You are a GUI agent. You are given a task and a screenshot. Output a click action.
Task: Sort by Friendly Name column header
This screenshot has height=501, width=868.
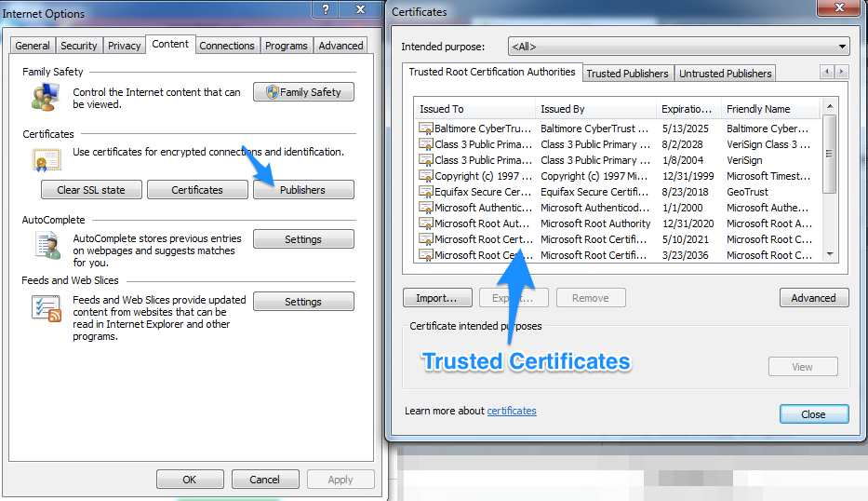coord(770,109)
